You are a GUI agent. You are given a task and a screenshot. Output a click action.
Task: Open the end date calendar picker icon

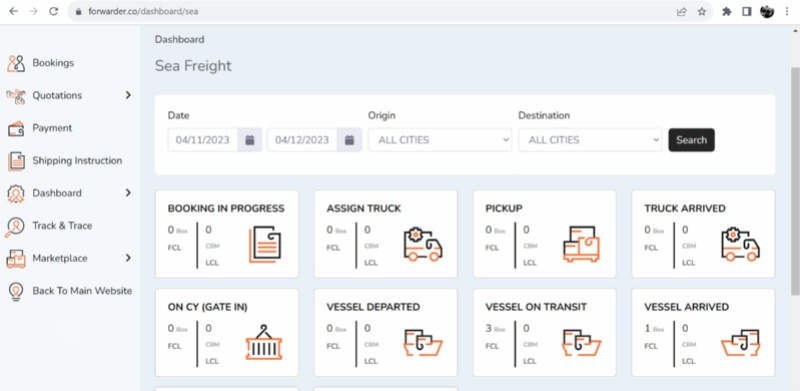[x=349, y=140]
